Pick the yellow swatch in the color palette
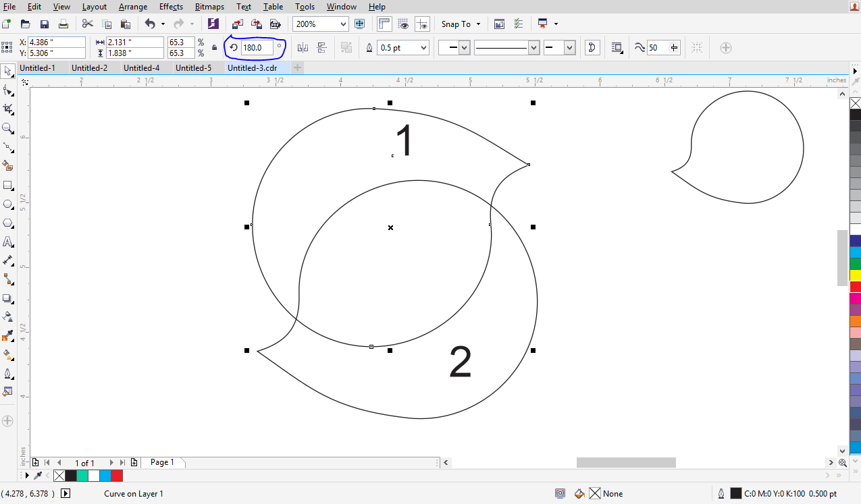861x504 pixels. click(x=855, y=275)
